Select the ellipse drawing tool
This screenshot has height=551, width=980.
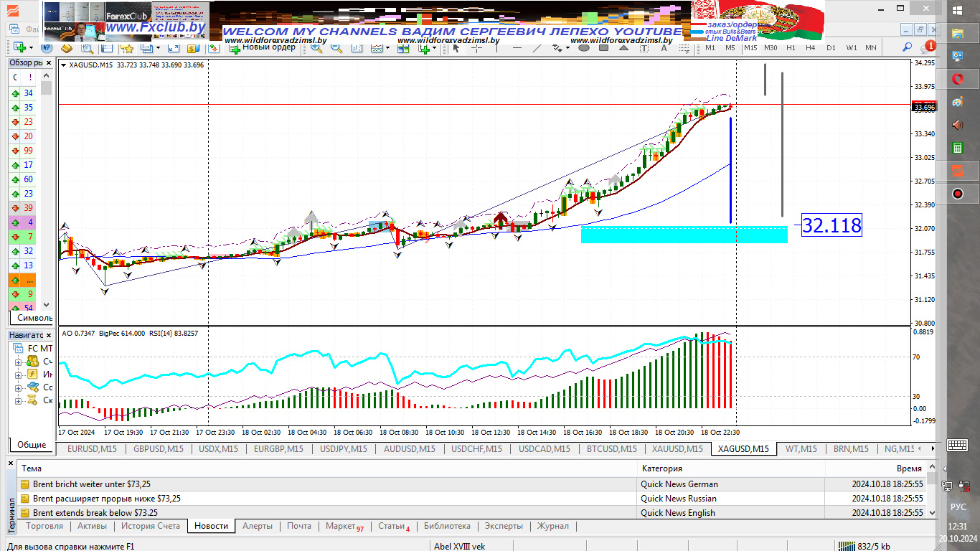pyautogui.click(x=584, y=48)
